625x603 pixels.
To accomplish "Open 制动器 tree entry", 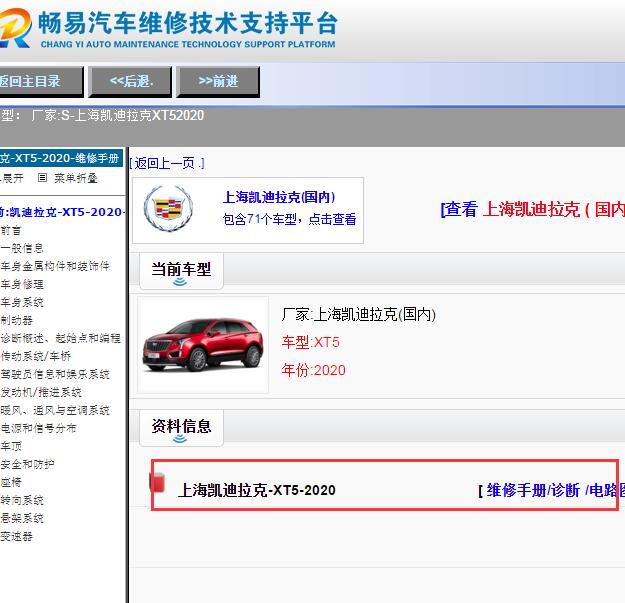I will (x=16, y=320).
